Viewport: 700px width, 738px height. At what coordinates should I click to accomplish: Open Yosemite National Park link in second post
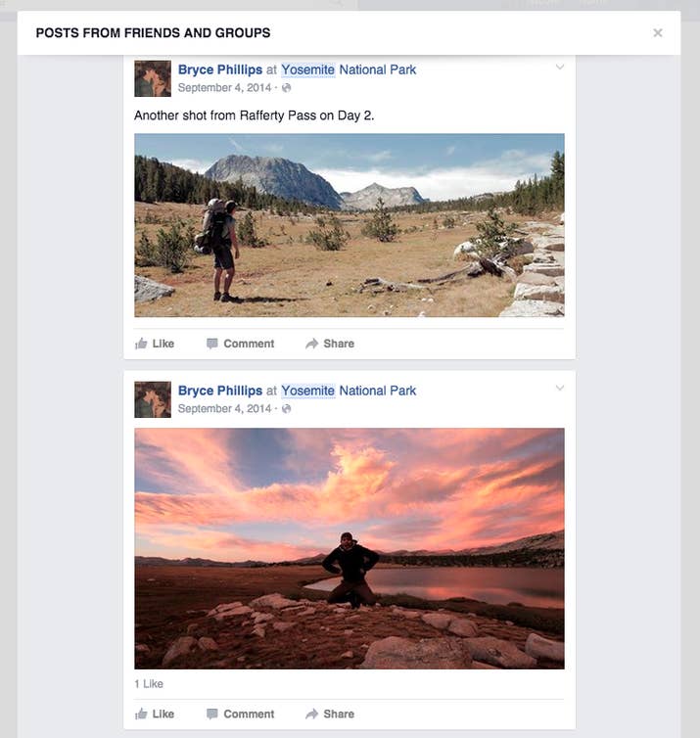(x=349, y=391)
